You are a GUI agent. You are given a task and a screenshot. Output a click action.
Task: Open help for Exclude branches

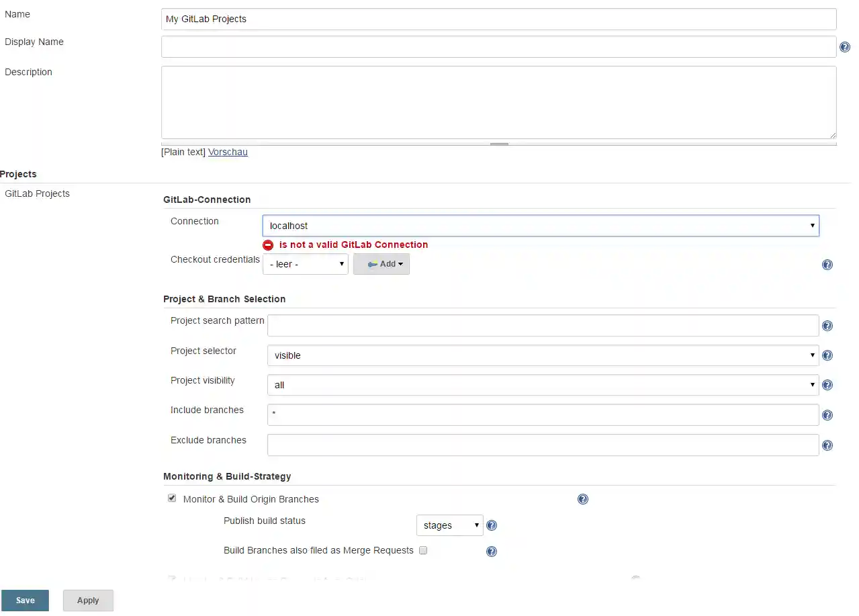point(827,445)
